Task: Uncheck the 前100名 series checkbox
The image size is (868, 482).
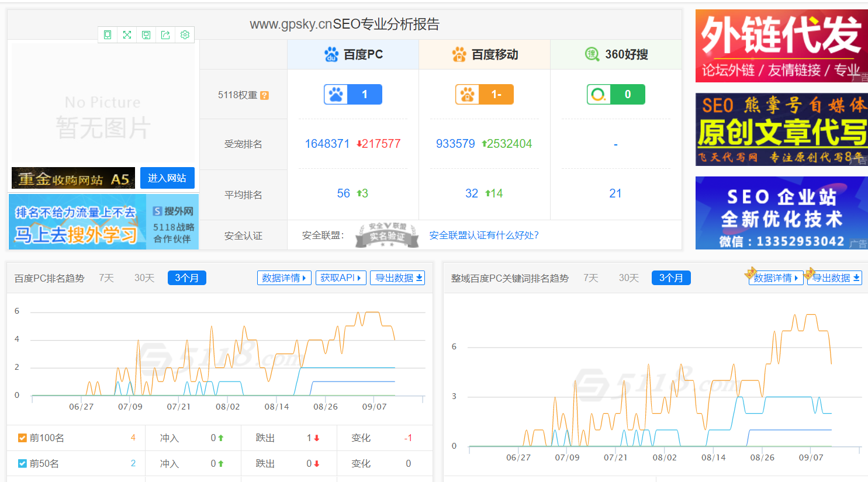Action: (22, 438)
